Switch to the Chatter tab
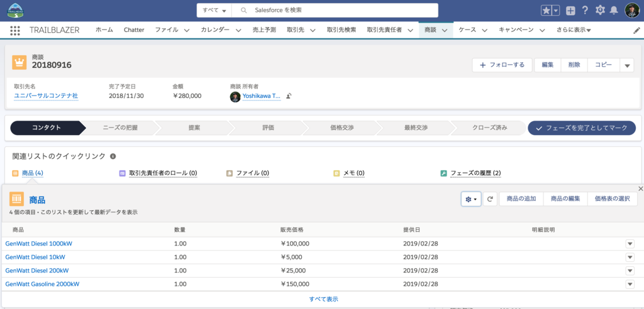The height and width of the screenshot is (309, 644). point(134,30)
